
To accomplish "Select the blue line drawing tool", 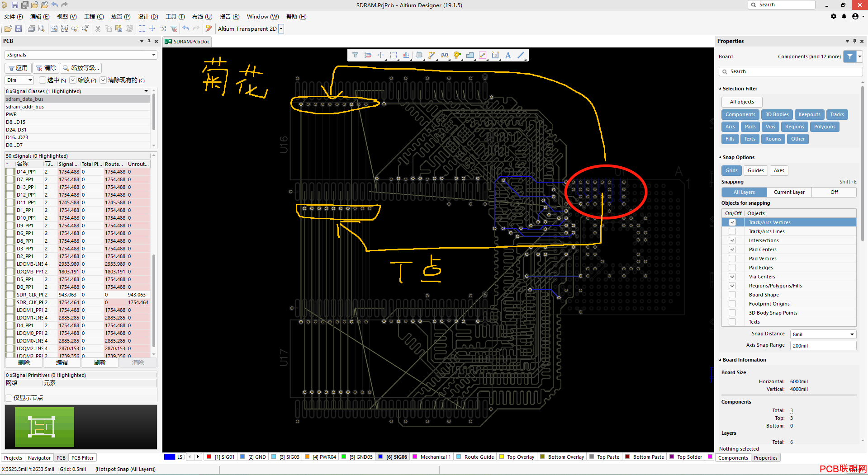I will 521,55.
